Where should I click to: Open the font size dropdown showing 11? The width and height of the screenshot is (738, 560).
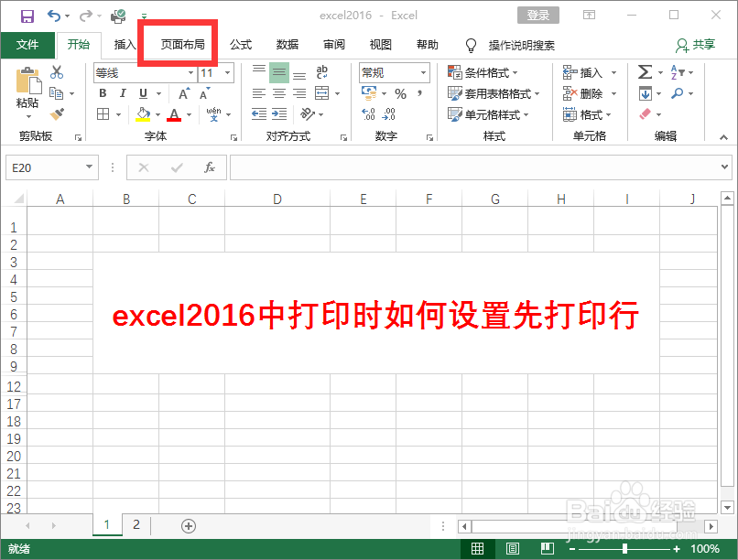click(228, 73)
